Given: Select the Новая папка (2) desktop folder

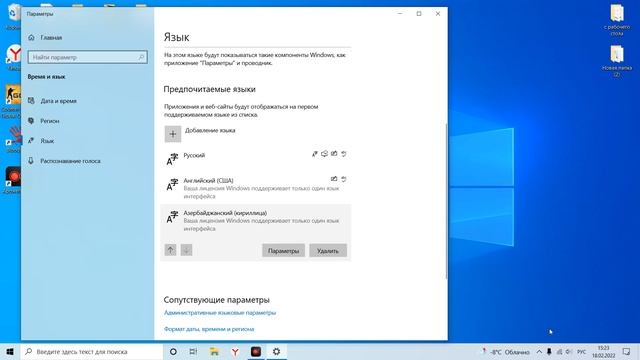Looking at the screenshot, I should [x=617, y=61].
